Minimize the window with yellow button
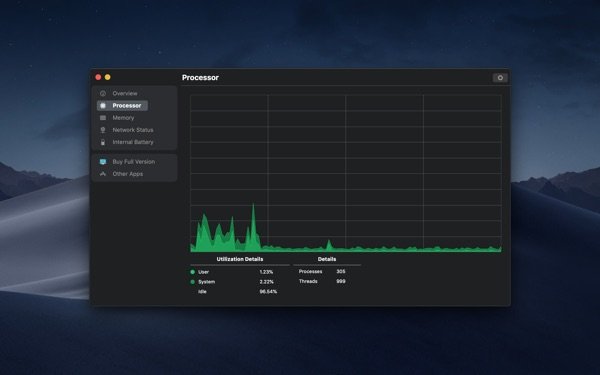Image resolution: width=600 pixels, height=375 pixels. [x=108, y=77]
